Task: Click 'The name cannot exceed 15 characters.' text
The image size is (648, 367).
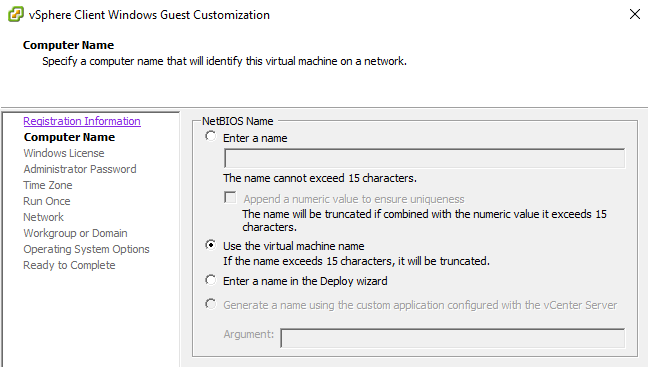Action: coord(320,178)
